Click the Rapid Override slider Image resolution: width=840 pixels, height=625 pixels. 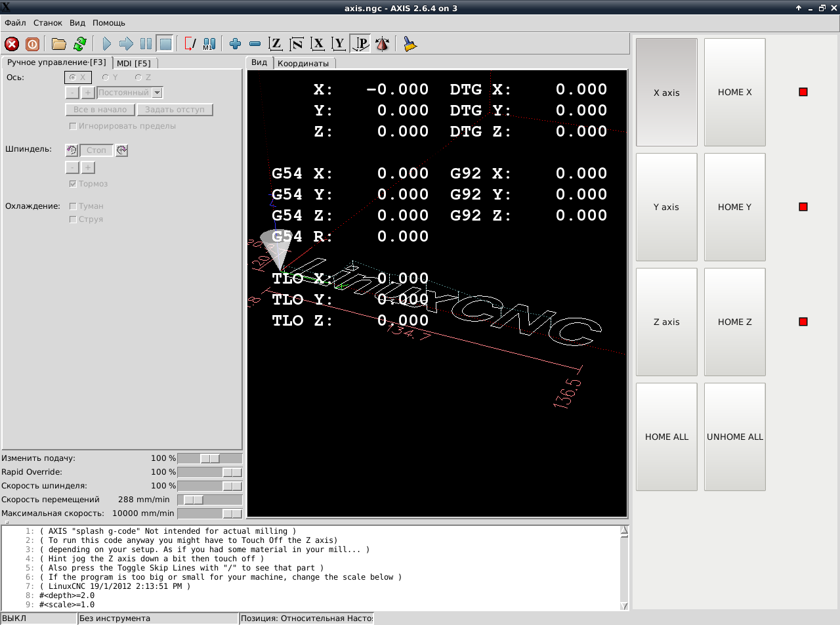pos(210,472)
